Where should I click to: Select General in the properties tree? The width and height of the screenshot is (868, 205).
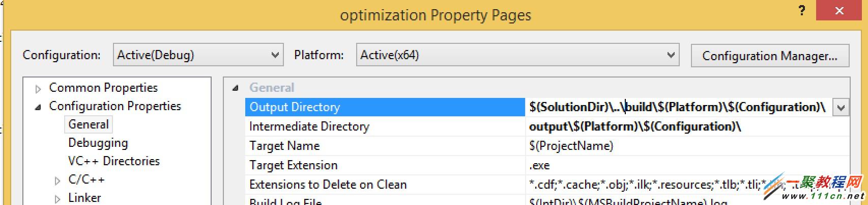[x=89, y=124]
